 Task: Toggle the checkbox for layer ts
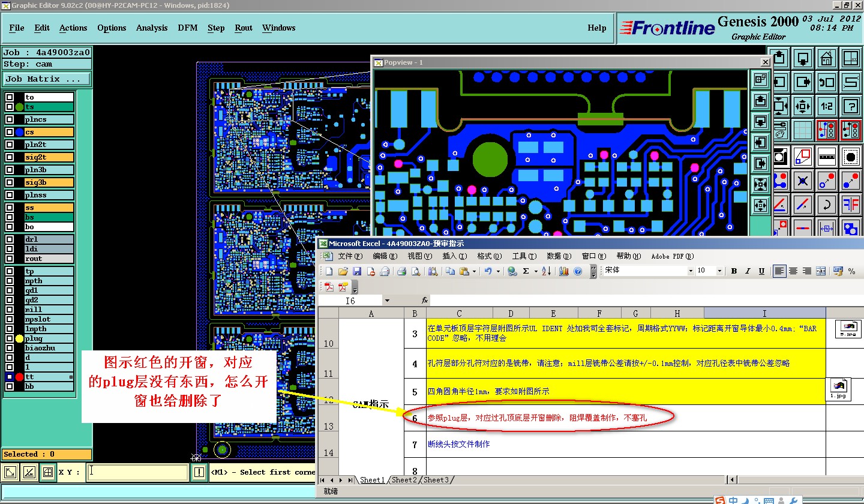[x=10, y=107]
